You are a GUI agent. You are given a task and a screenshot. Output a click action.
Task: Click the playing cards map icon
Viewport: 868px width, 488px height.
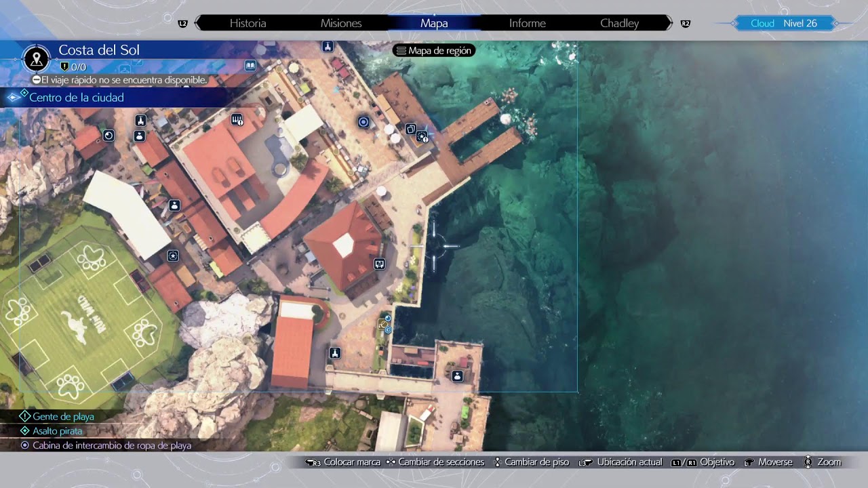pyautogui.click(x=410, y=129)
